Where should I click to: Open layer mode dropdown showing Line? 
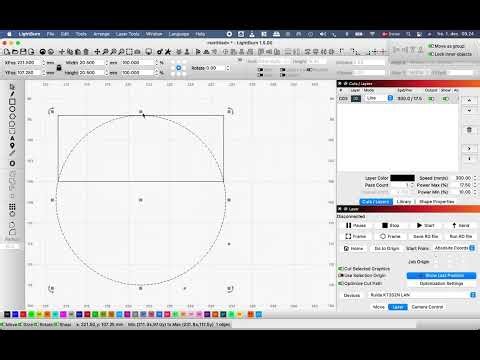(x=380, y=98)
